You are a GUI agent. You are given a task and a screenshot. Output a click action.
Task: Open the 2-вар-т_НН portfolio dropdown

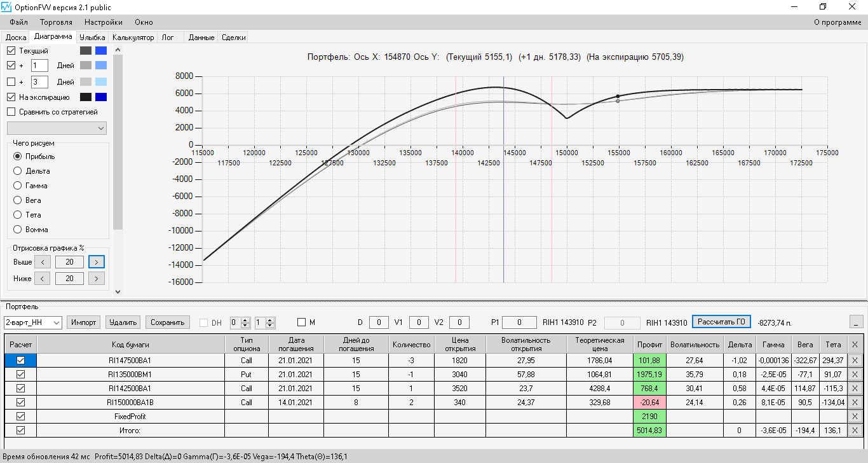coord(32,322)
